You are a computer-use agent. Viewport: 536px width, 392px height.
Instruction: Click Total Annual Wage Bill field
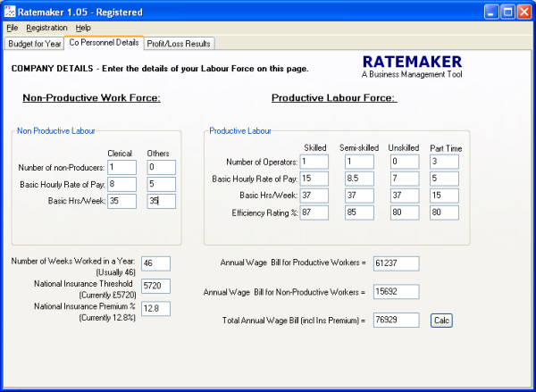(396, 320)
